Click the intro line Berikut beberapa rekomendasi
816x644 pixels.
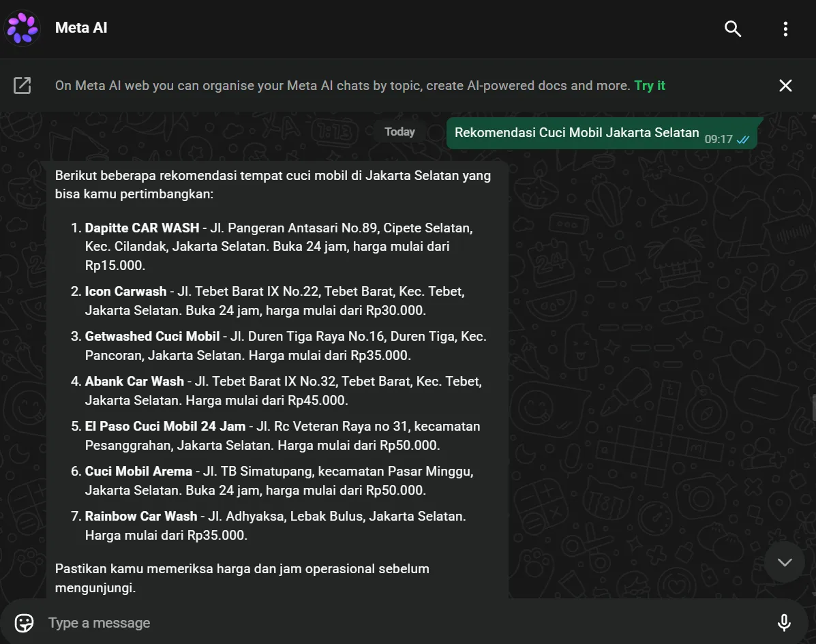tap(273, 185)
